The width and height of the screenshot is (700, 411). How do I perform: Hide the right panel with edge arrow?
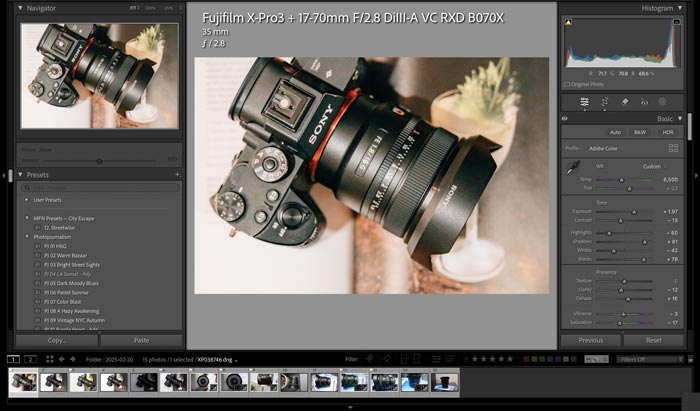tap(696, 175)
